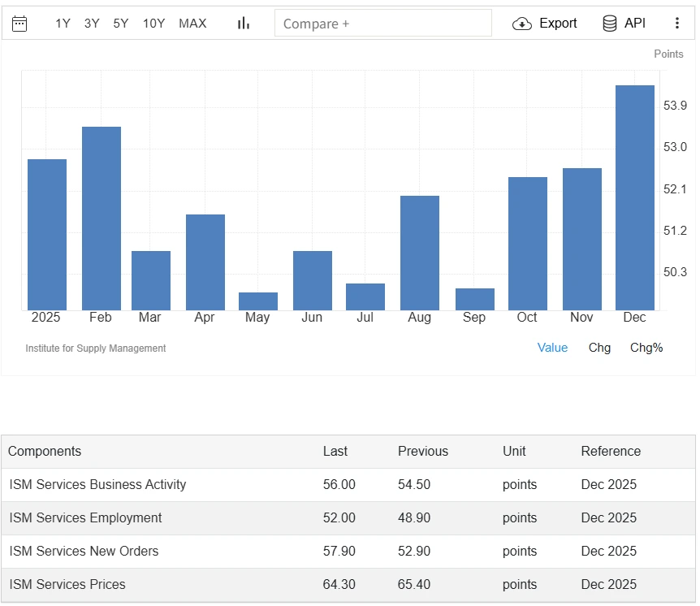Click the Last column header
This screenshot has height=606, width=700.
point(335,451)
